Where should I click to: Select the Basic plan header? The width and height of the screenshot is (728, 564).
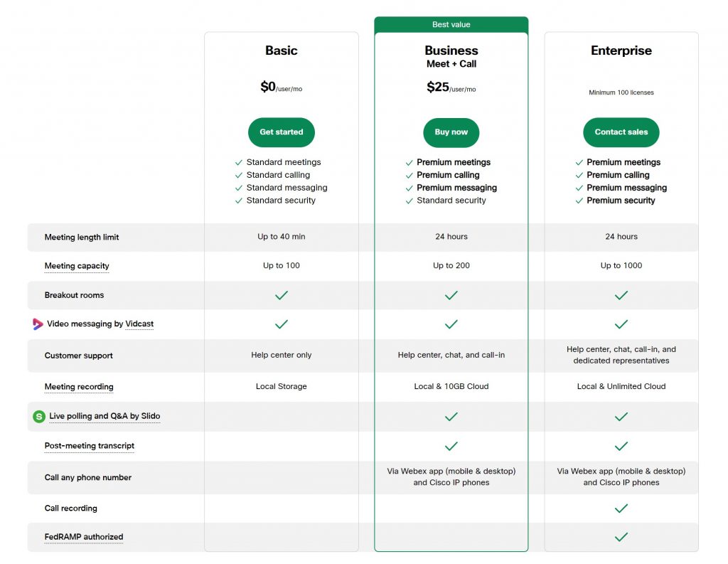tap(281, 50)
